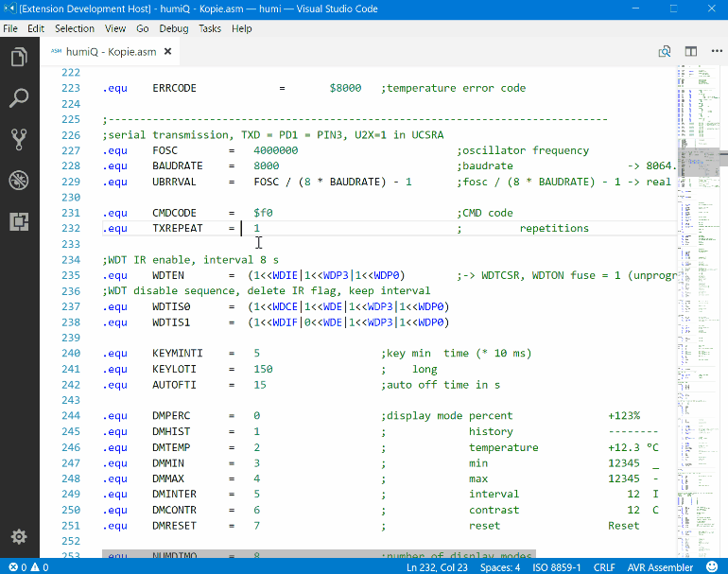Open the Help menu
Image resolution: width=728 pixels, height=574 pixels.
(241, 28)
